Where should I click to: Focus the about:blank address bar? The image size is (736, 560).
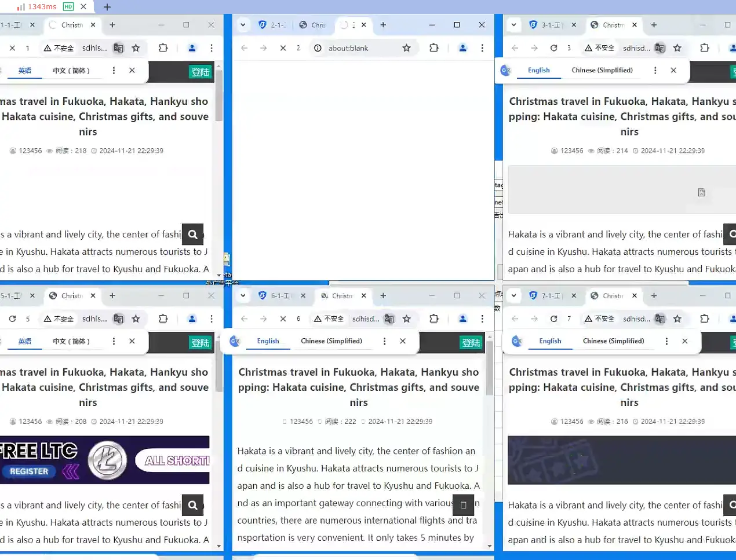[359, 48]
